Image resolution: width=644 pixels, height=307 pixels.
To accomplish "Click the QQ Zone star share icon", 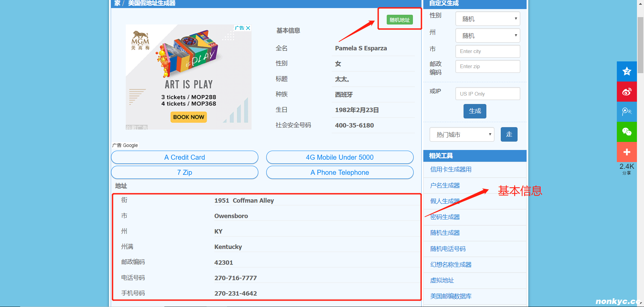I will tap(627, 71).
